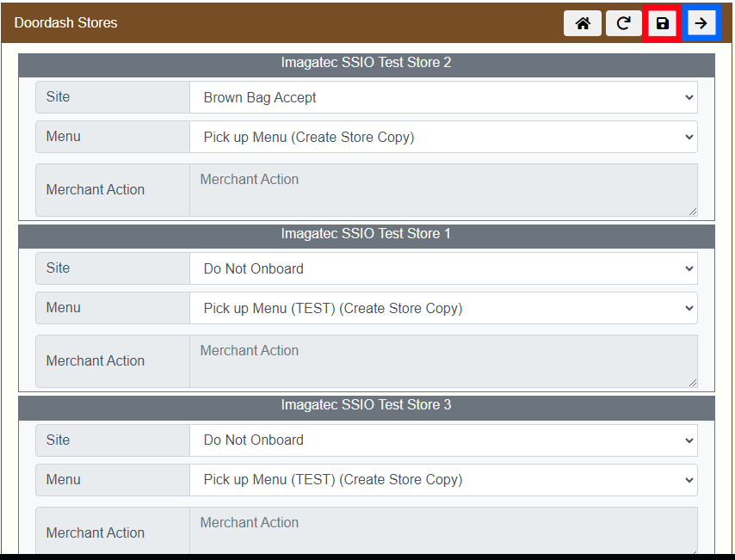The image size is (735, 560).
Task: Click Merchant Action text area for Store 3
Action: point(443,531)
